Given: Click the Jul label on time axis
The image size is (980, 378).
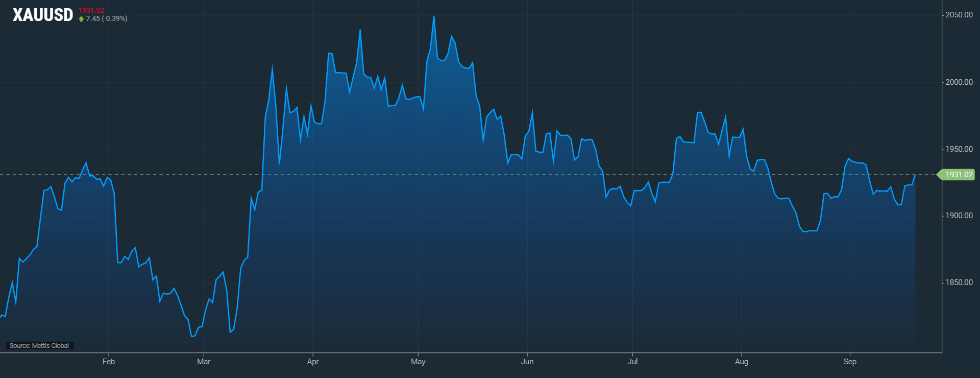Looking at the screenshot, I should [632, 362].
